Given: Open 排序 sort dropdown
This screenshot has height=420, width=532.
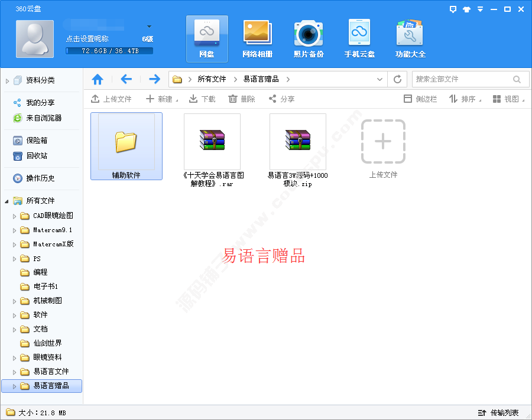Looking at the screenshot, I should (x=465, y=99).
